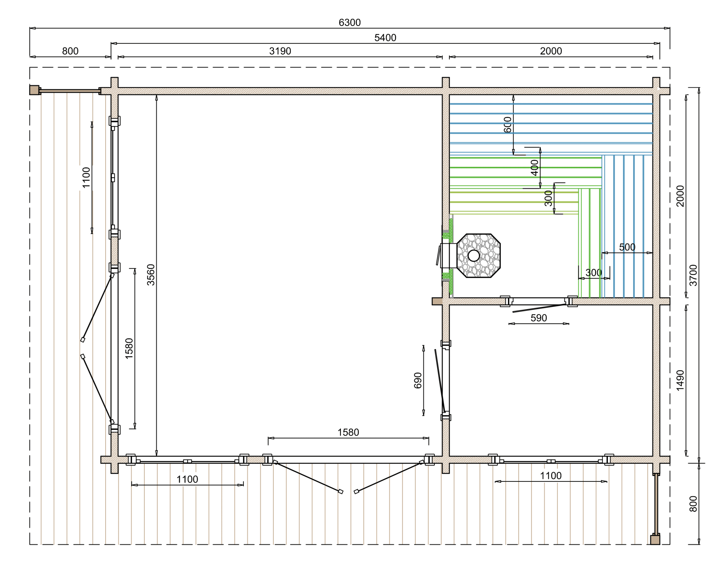The height and width of the screenshot is (572, 728).
Task: Click the 3190 room width dimension
Action: pos(280,51)
